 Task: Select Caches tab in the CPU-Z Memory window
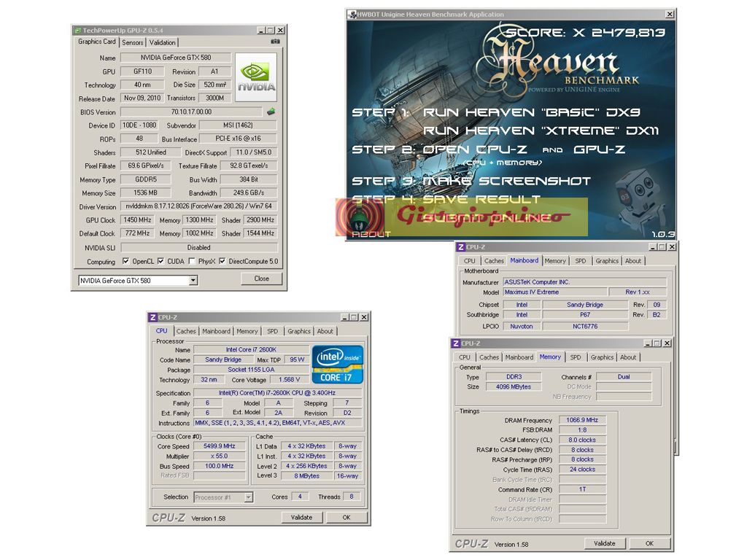tap(489, 357)
